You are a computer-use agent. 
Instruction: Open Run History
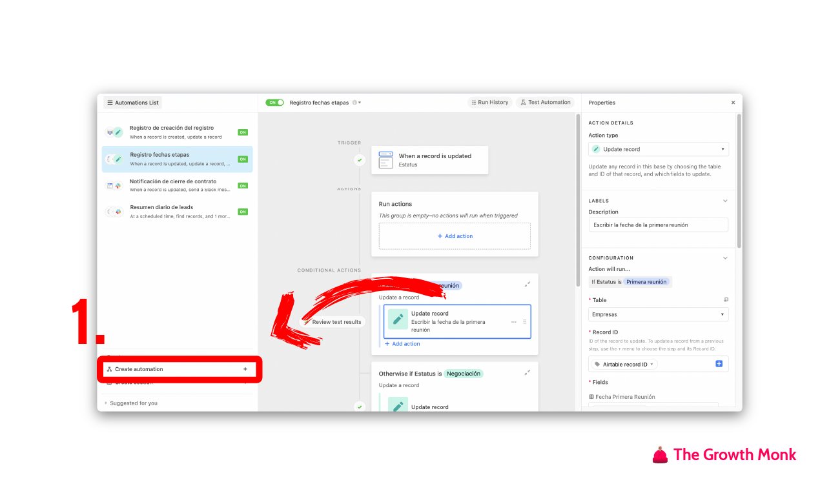pos(489,103)
